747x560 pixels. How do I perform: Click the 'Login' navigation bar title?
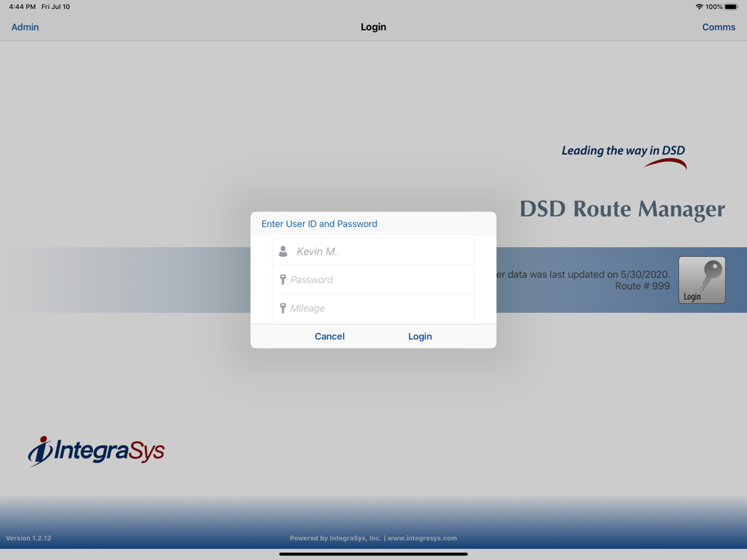click(373, 27)
